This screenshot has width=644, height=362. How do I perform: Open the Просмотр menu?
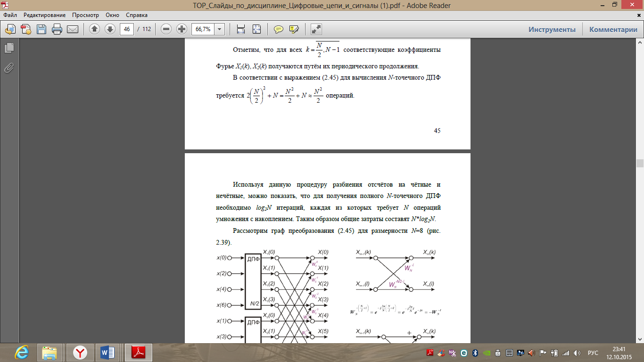click(86, 15)
